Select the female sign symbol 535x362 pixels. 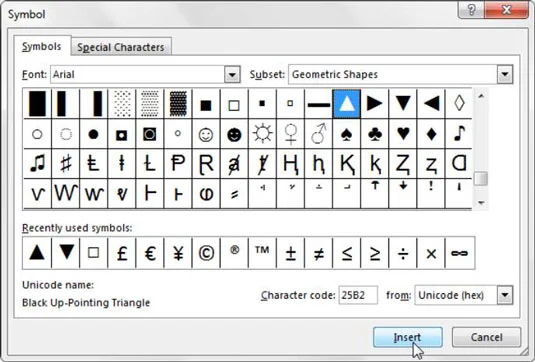coord(290,134)
